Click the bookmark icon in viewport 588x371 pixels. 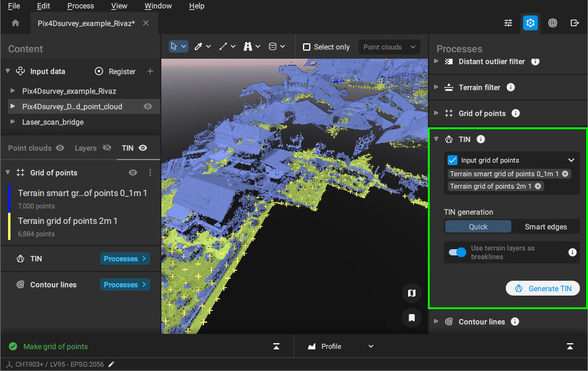tap(411, 318)
